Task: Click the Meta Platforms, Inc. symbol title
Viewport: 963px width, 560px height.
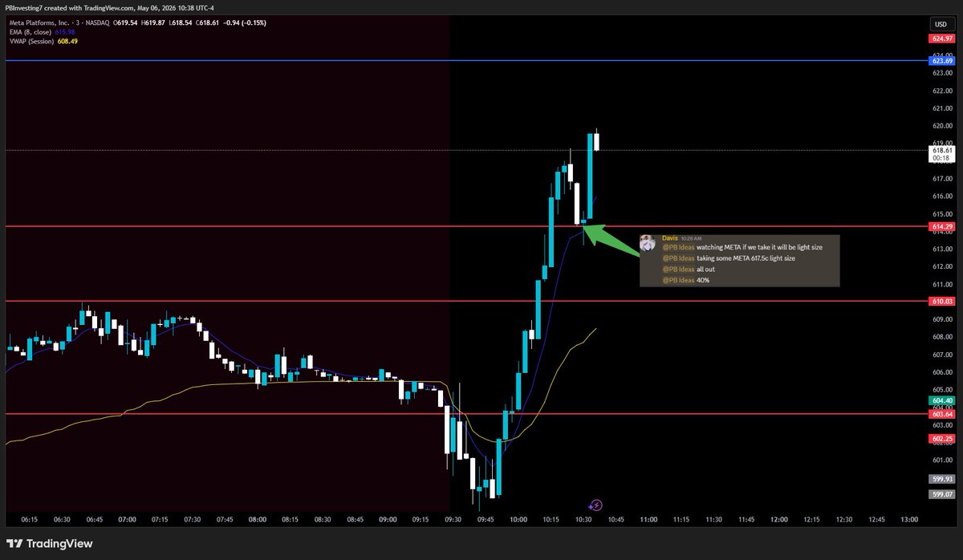Action: click(40, 22)
